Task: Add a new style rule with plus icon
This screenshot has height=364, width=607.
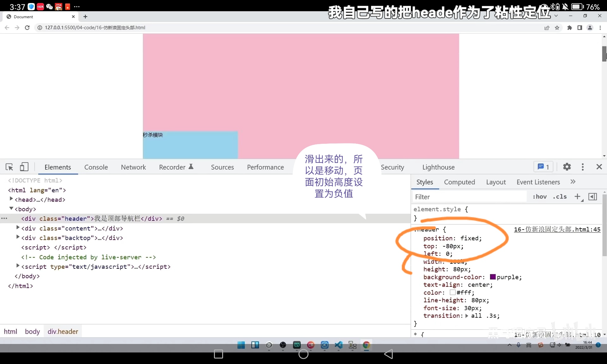Action: (x=578, y=197)
